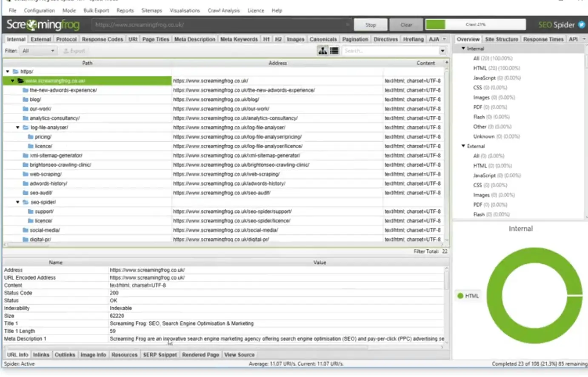Open the Bulk Export menu
The height and width of the screenshot is (377, 588).
(x=96, y=10)
